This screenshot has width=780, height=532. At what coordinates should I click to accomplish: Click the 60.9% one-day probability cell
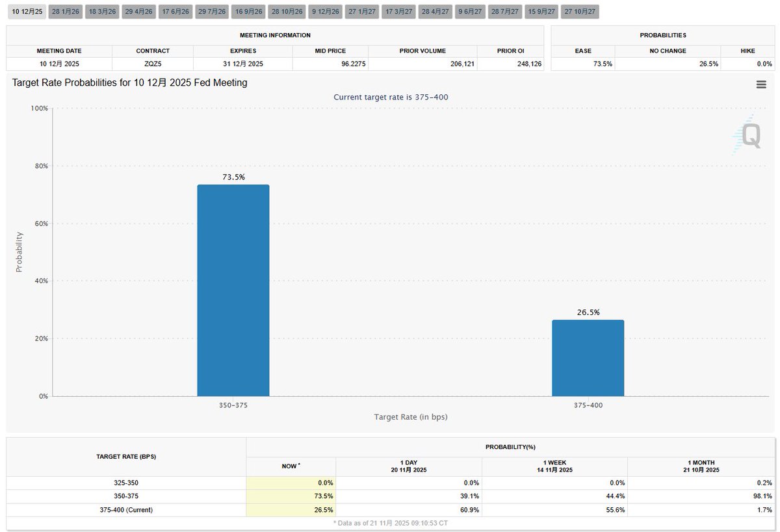pyautogui.click(x=409, y=509)
